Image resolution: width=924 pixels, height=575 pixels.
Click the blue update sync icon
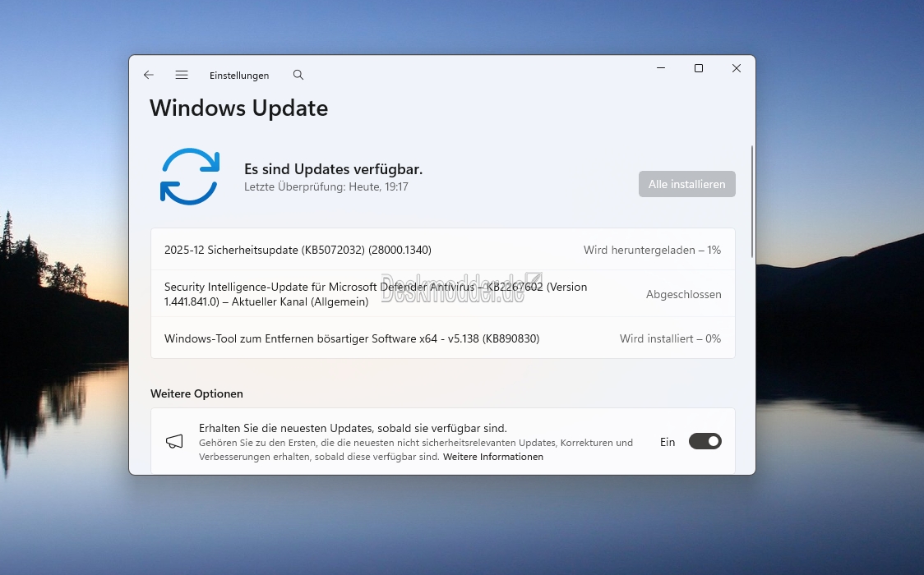coord(189,177)
